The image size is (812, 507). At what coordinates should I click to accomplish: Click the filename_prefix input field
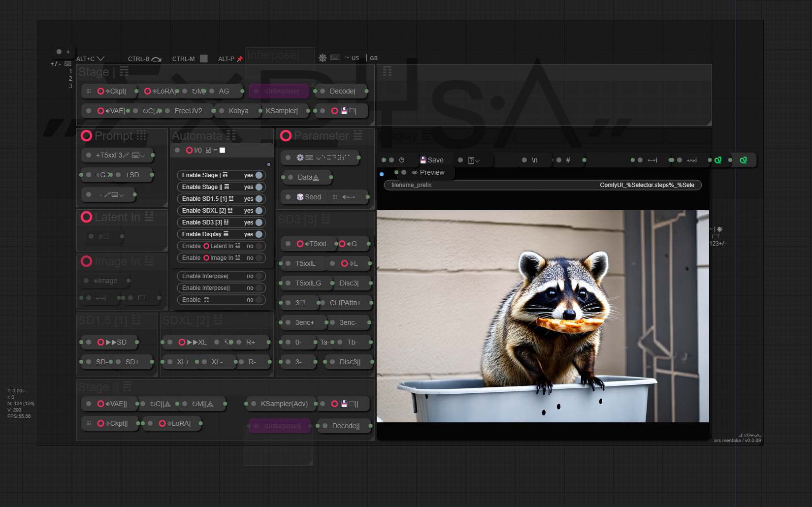pos(543,185)
